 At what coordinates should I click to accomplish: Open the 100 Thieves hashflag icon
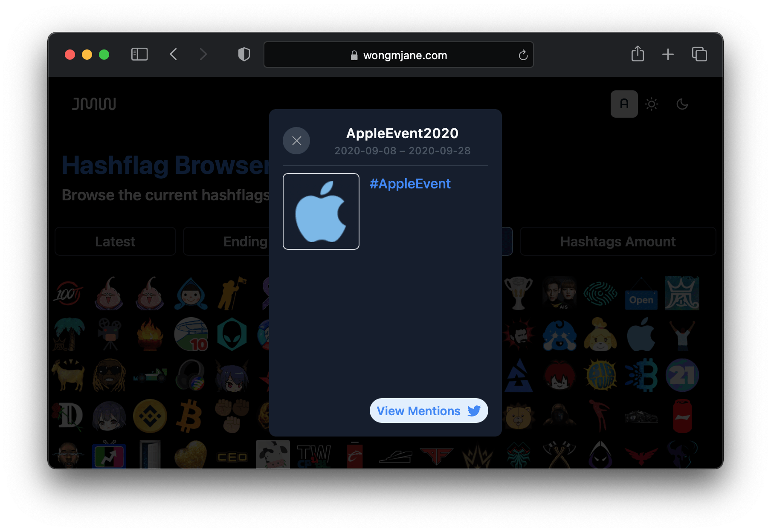[x=68, y=293]
